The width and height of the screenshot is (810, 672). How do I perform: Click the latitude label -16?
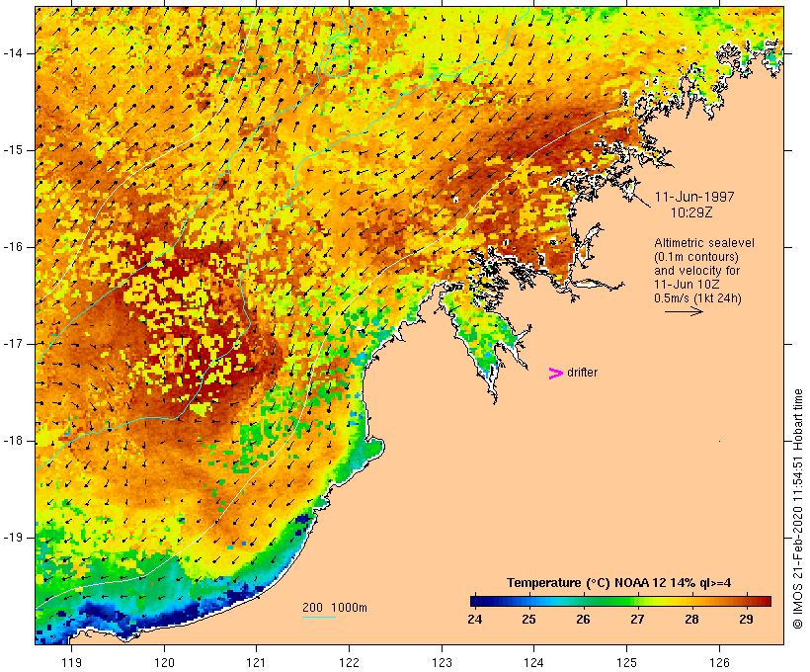click(x=14, y=247)
